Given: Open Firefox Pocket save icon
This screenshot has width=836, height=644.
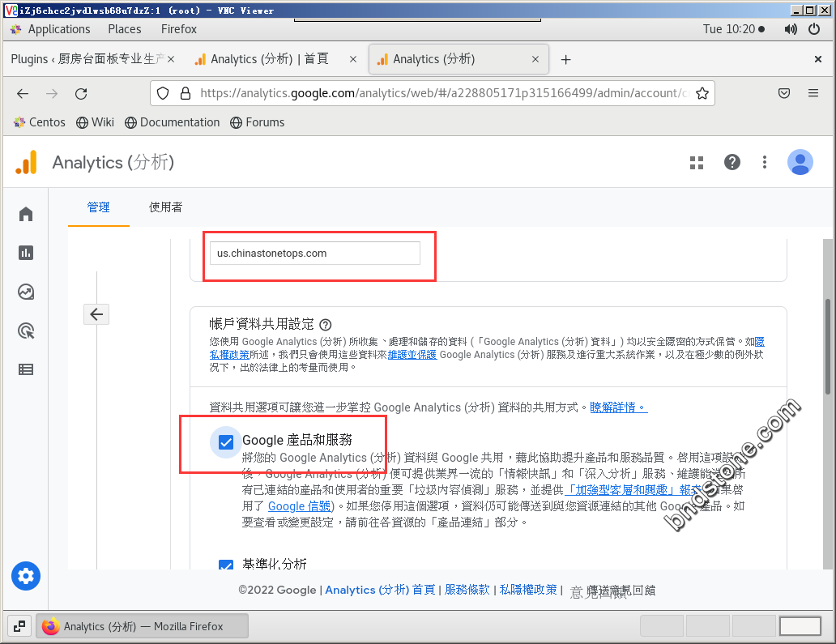Looking at the screenshot, I should 784,93.
